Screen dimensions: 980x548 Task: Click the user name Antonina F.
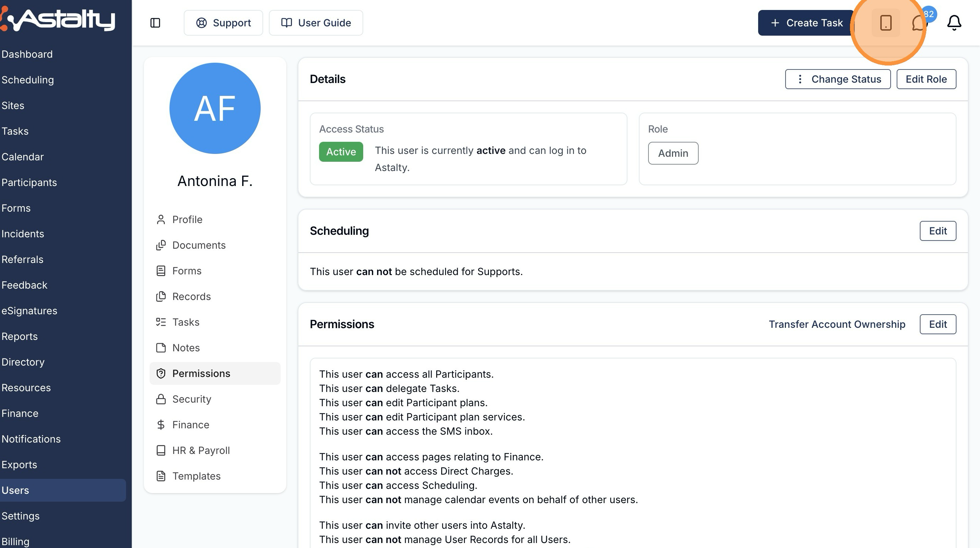pos(215,181)
